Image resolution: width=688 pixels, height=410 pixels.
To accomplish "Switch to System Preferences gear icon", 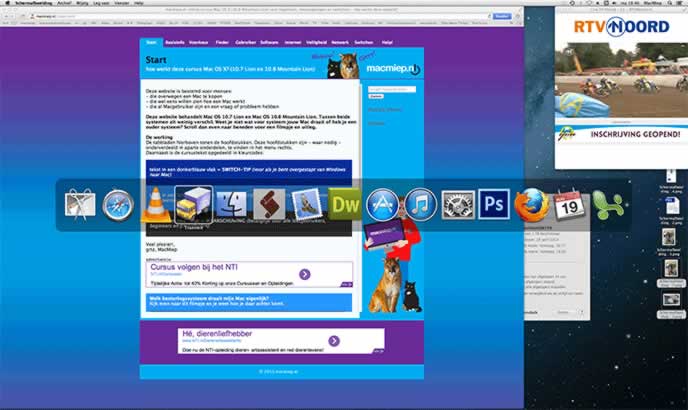I will (458, 205).
